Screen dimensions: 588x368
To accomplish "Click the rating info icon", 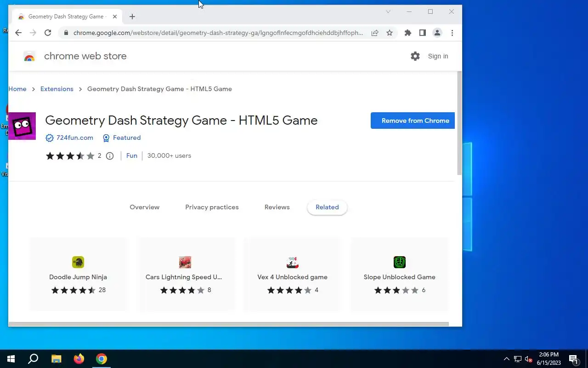I will coord(110,156).
